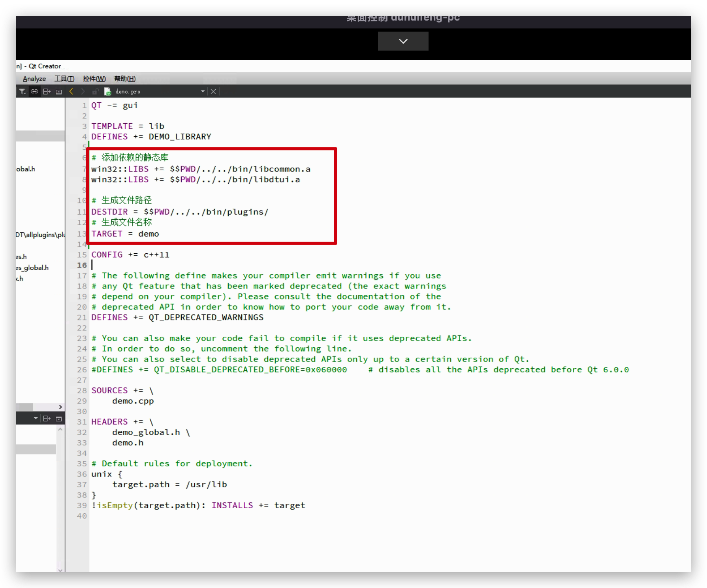This screenshot has height=588, width=707.
Task: Close the demo.pro document
Action: (213, 91)
